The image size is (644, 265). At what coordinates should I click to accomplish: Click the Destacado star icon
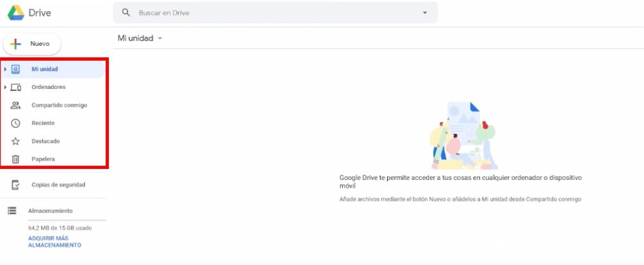(16, 141)
